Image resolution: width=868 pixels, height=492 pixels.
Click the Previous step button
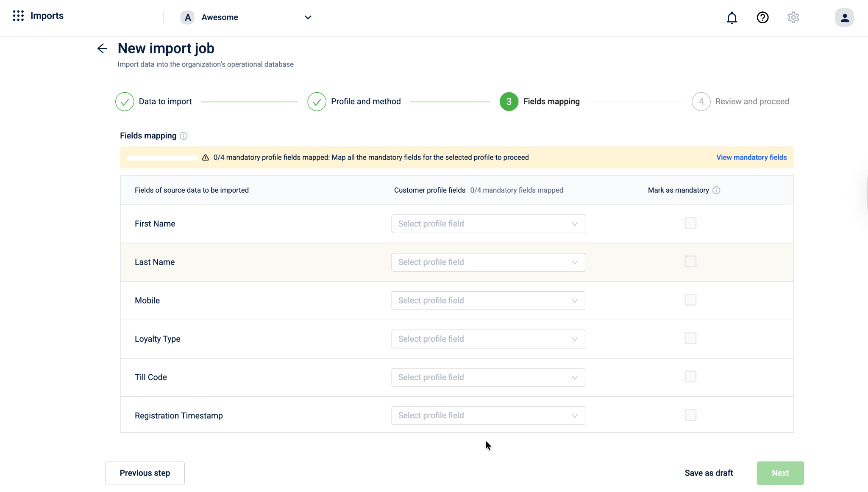tap(145, 473)
